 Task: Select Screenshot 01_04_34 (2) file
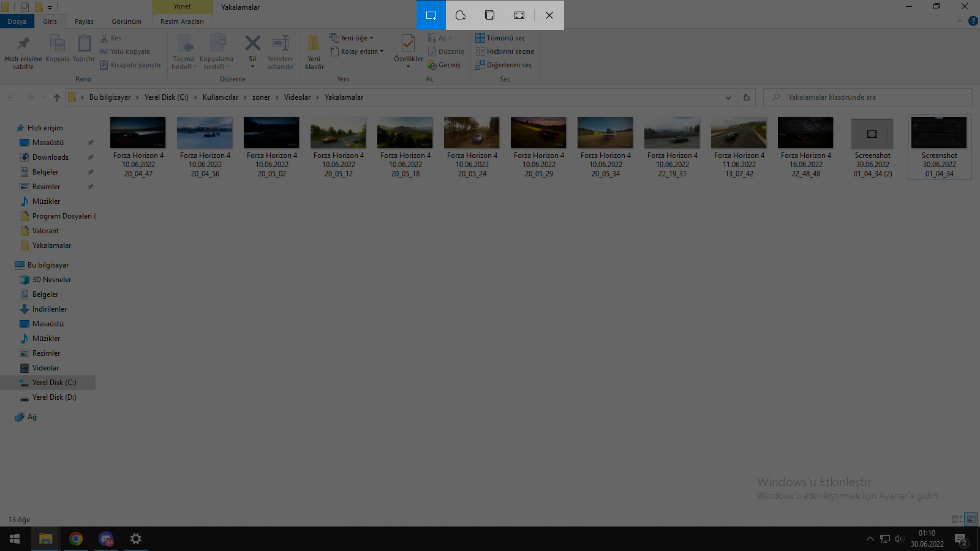pyautogui.click(x=872, y=148)
